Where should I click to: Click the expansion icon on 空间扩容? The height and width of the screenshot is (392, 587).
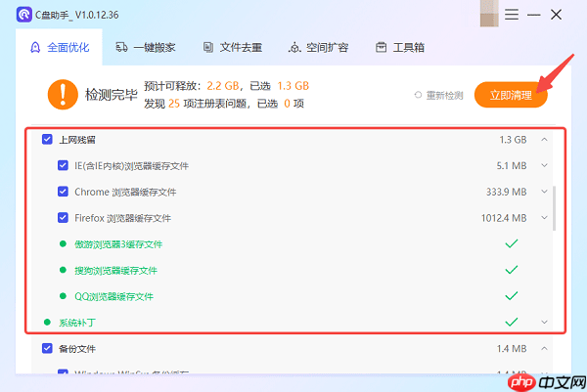294,48
